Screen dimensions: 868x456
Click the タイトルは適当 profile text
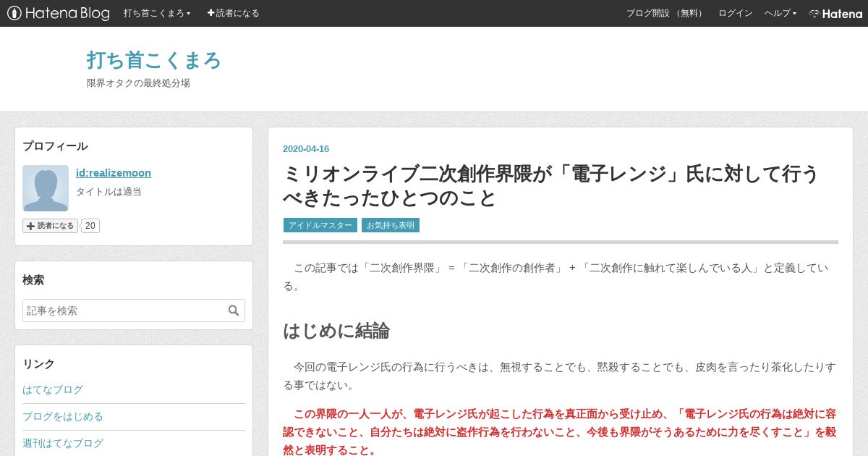click(109, 192)
